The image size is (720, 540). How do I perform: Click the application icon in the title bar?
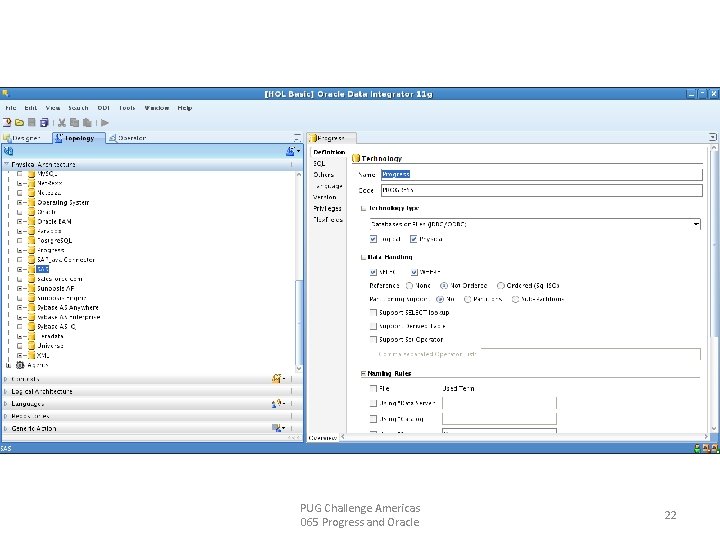click(6, 94)
